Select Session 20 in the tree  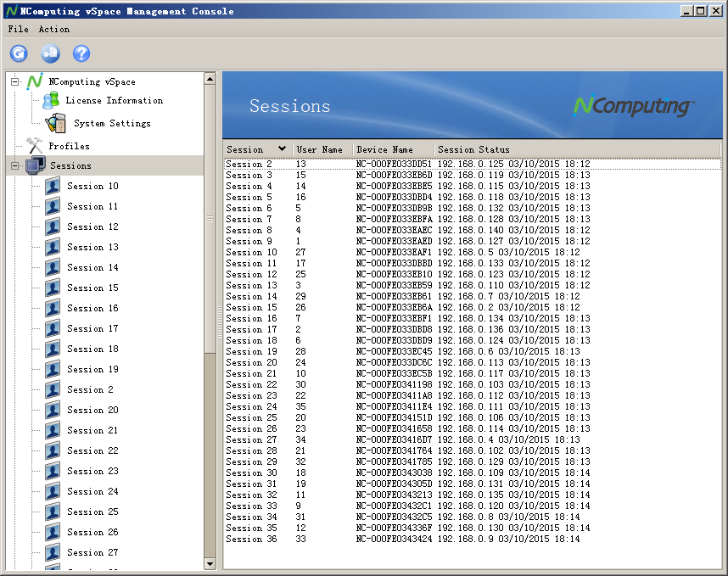pos(92,410)
